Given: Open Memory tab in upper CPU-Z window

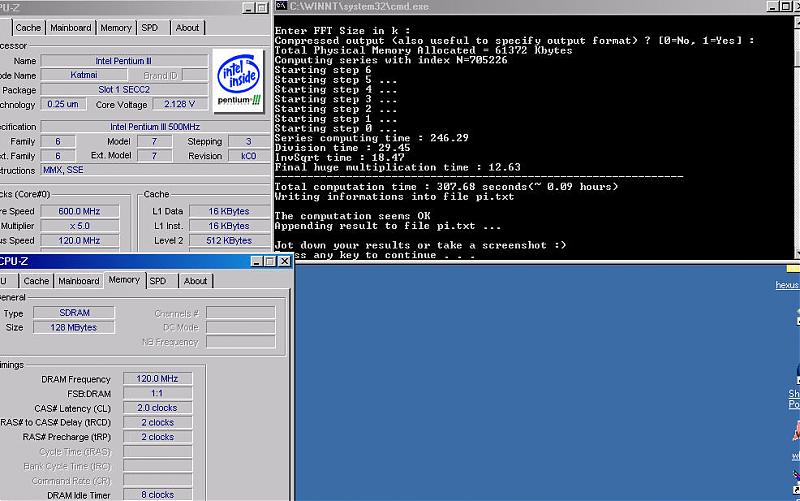Looking at the screenshot, I should pos(116,28).
